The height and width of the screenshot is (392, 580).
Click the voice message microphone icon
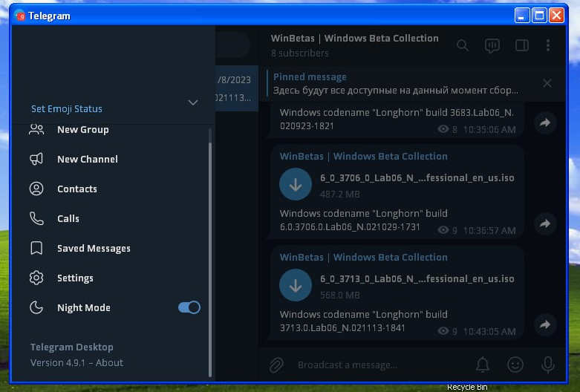click(x=548, y=365)
